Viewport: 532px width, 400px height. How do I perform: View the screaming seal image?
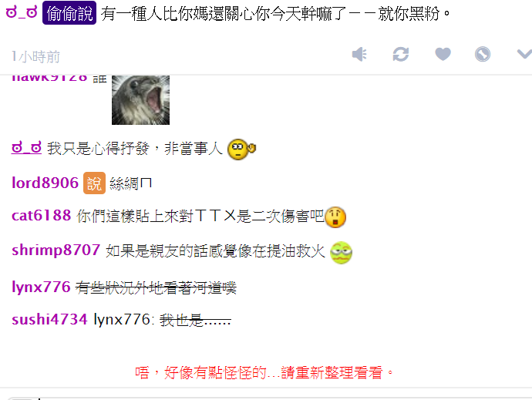click(x=140, y=99)
